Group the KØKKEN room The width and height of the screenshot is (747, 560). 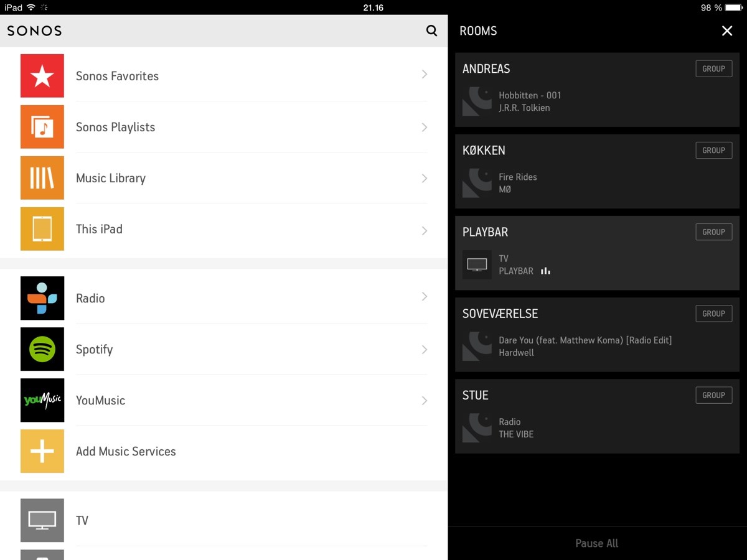tap(713, 150)
